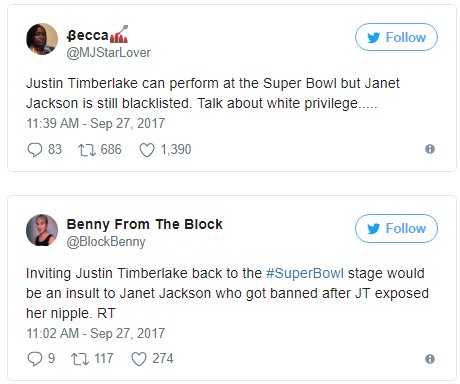Follow the @MJStarLover account
The height and width of the screenshot is (384, 460).
click(396, 37)
